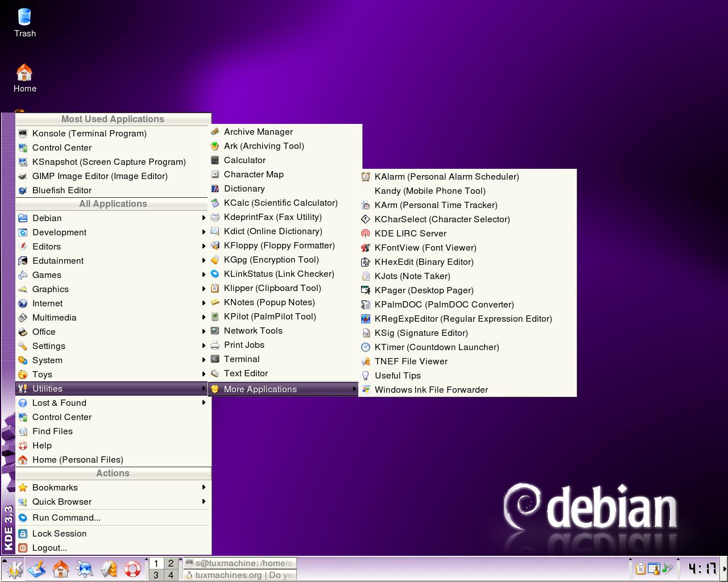The image size is (728, 582).
Task: Start KCalc (Scientific Calculator)
Action: pyautogui.click(x=284, y=203)
